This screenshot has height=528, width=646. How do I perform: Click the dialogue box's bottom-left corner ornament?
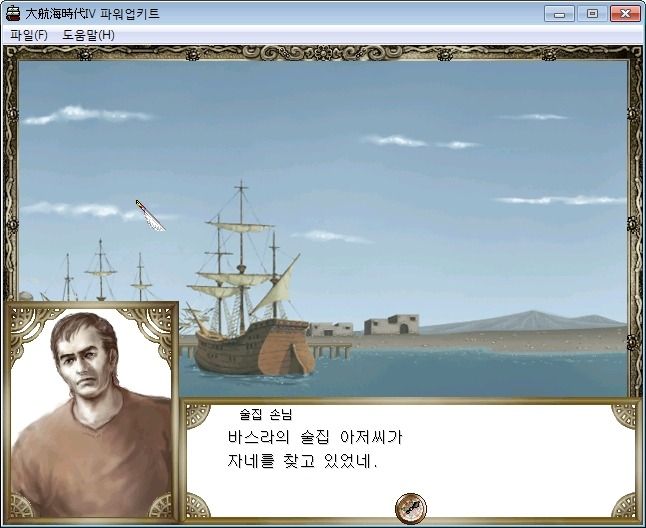point(198,505)
